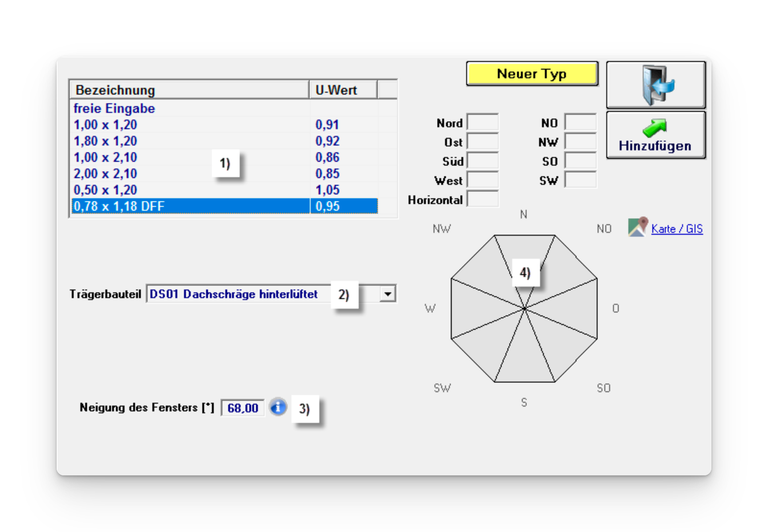Click the Süd quantity input field
The height and width of the screenshot is (532, 768).
click(x=483, y=161)
